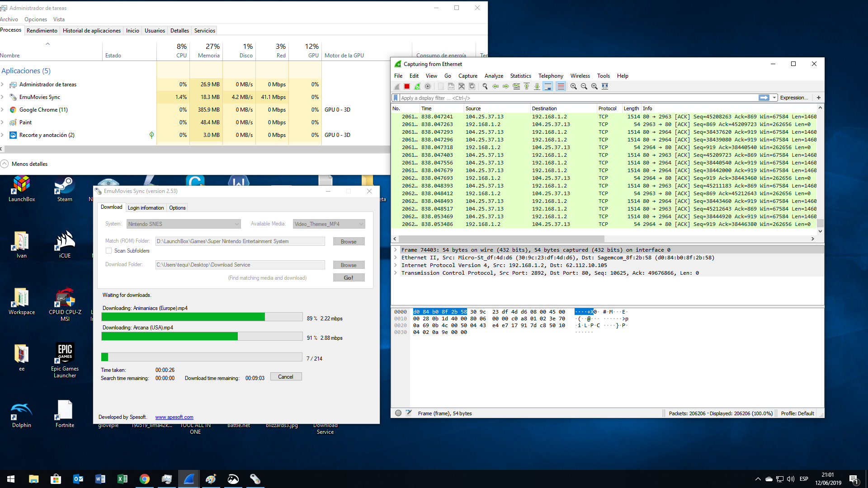
Task: Open the Statistics menu in Wireshark
Action: click(x=520, y=76)
